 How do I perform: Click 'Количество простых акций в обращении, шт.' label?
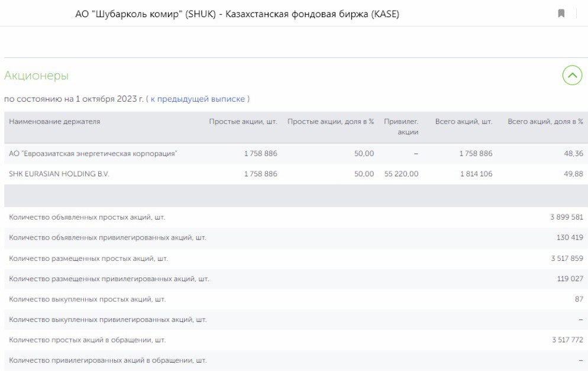[88, 340]
